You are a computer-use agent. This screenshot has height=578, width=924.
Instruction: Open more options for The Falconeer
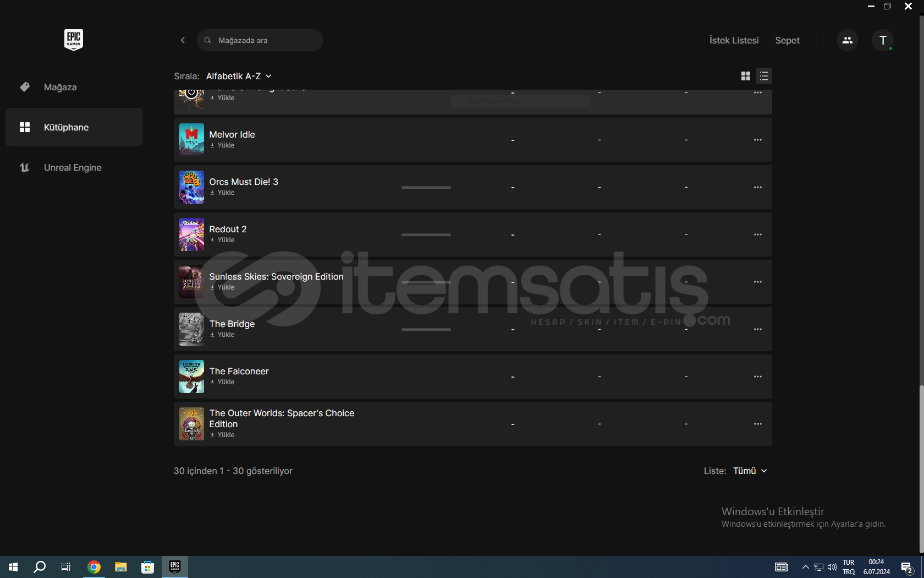coord(758,377)
